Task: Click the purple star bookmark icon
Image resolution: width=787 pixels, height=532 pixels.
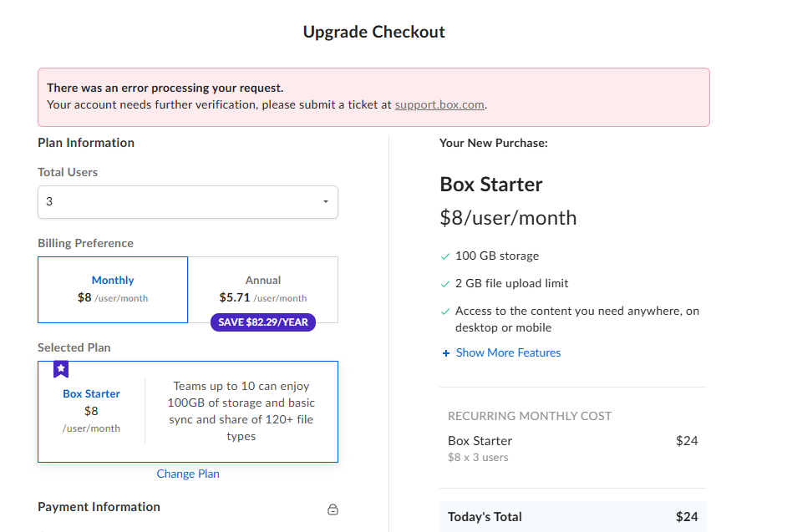Action: [61, 369]
